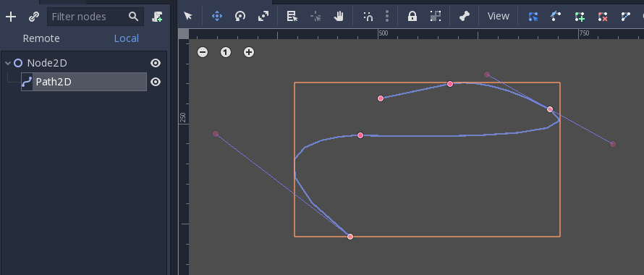Viewport: 644px width, 275px height.
Task: Activate the Rotate mode tool
Action: [240, 16]
